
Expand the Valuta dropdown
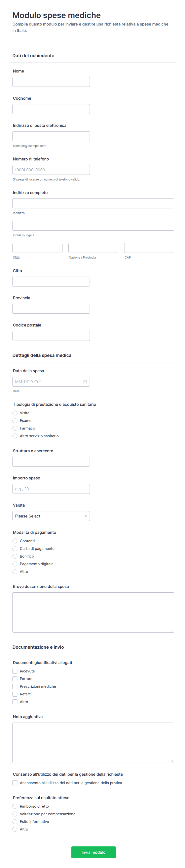pos(51,516)
